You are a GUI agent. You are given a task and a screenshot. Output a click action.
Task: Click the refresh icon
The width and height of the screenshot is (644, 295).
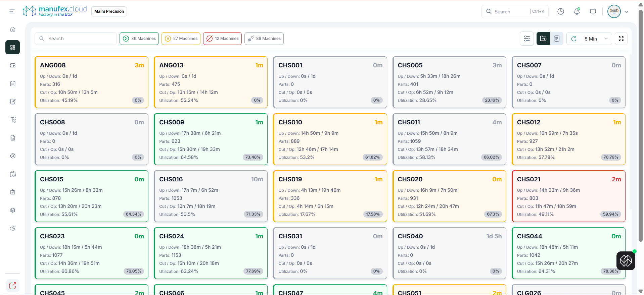coord(574,39)
